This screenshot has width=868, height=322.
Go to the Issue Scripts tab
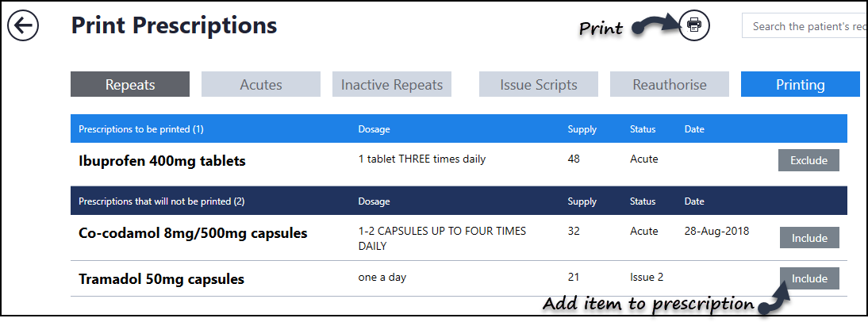[539, 85]
